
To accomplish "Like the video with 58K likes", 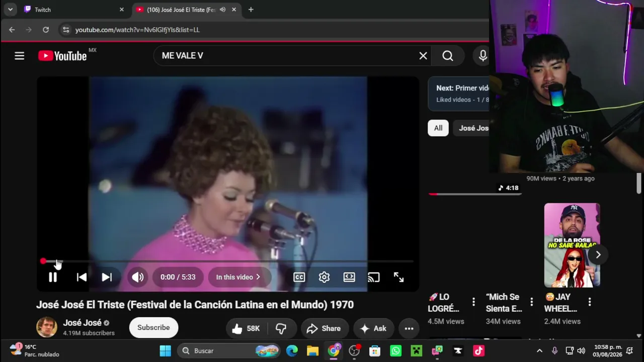I will tap(246, 328).
